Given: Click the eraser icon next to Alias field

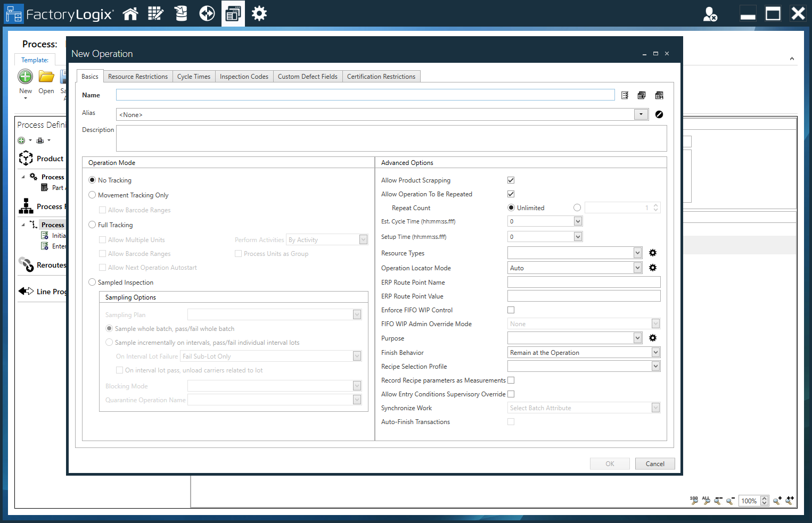Looking at the screenshot, I should pos(659,114).
